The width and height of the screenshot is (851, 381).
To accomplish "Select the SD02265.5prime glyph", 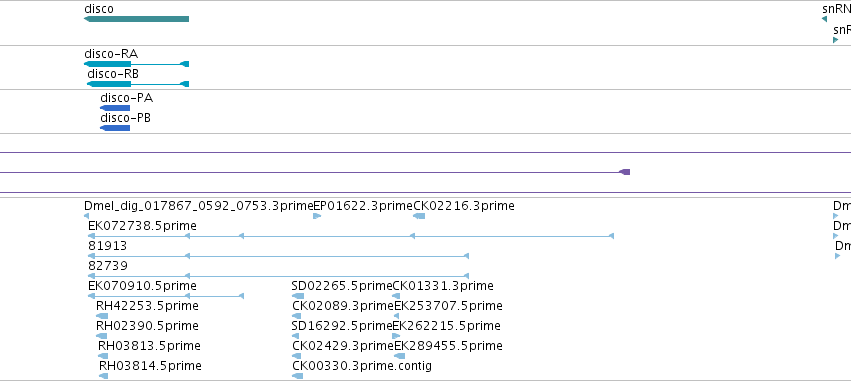I will point(298,296).
